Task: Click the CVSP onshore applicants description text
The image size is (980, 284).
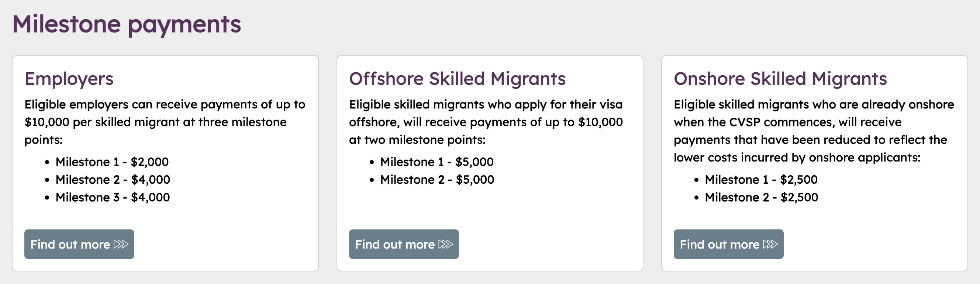Action: 813,131
